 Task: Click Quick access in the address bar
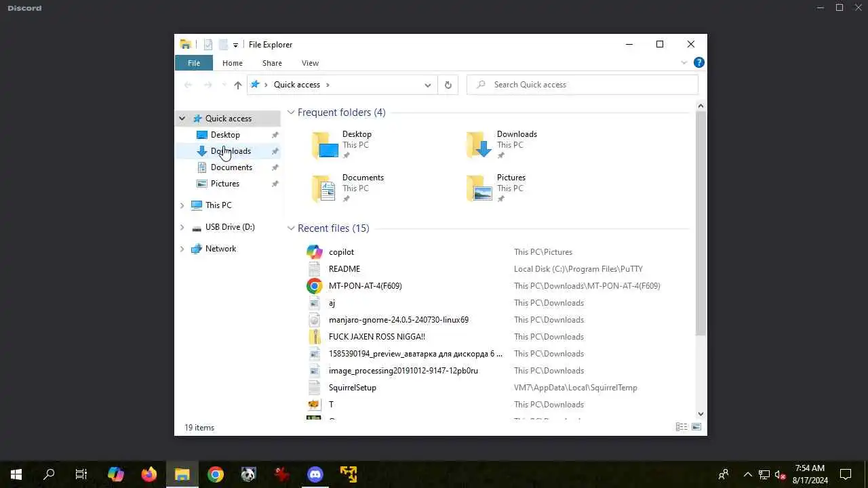coord(297,85)
